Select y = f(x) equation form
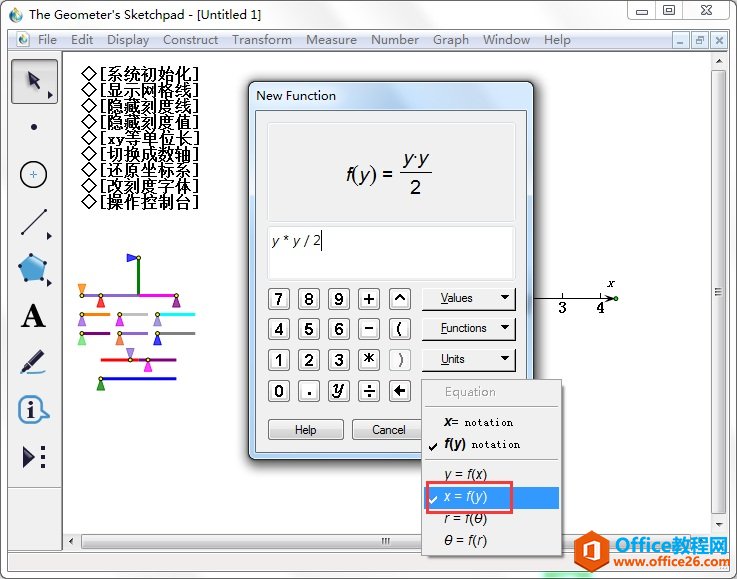Viewport: 737px width, 579px height. (492, 474)
